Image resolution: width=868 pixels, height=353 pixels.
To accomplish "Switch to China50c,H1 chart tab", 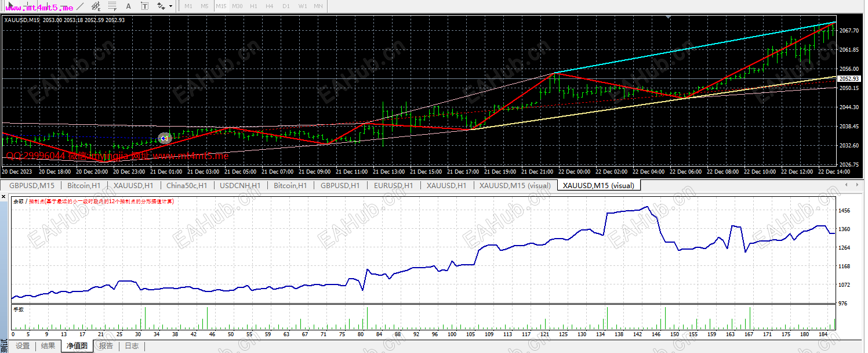I will click(x=187, y=185).
